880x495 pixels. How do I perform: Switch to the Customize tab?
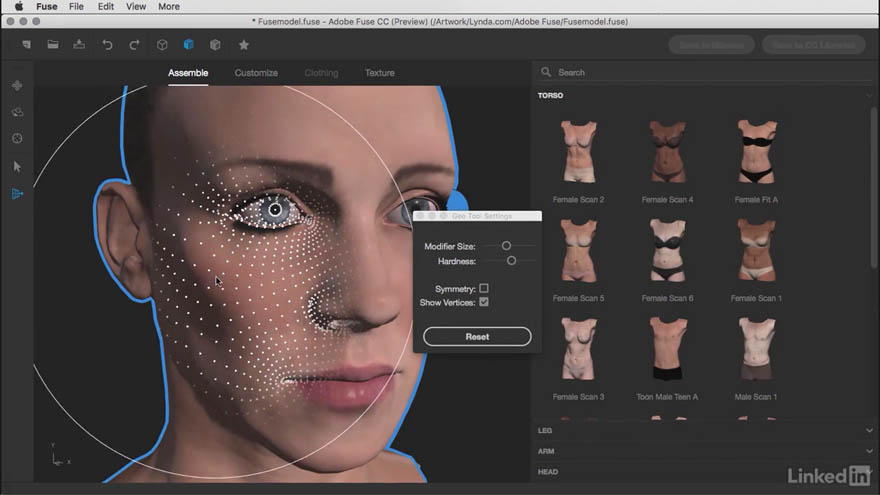256,73
